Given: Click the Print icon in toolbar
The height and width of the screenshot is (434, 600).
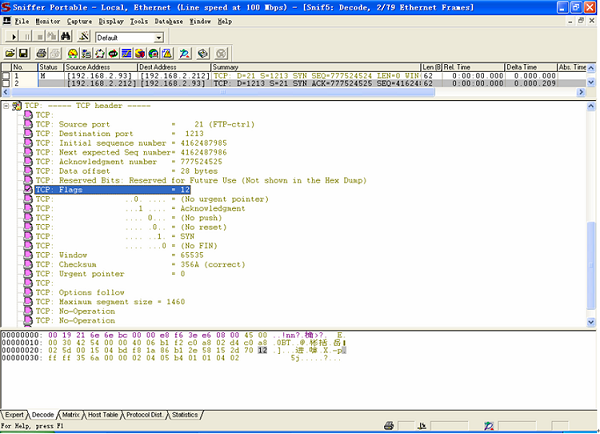Looking at the screenshot, I should tap(41, 52).
